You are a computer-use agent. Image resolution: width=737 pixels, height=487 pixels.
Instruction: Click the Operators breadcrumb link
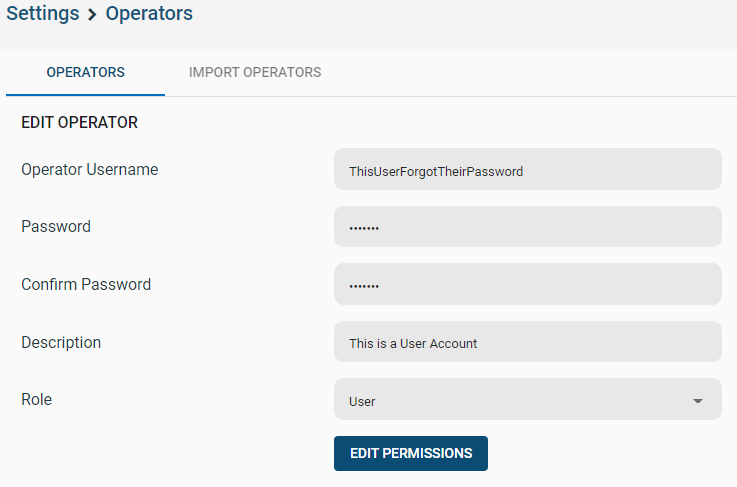coord(149,13)
